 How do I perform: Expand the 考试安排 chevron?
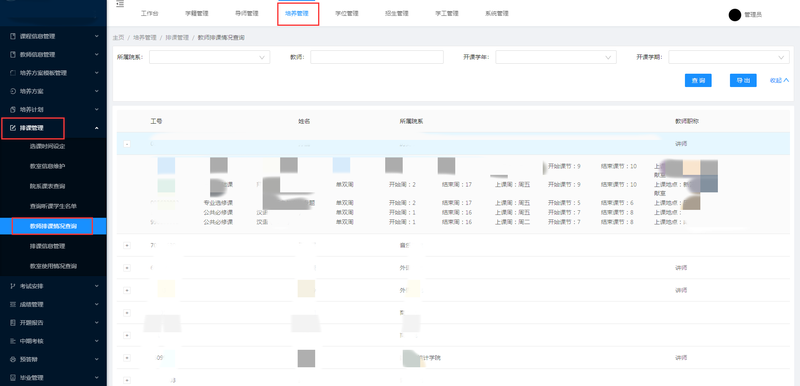96,286
